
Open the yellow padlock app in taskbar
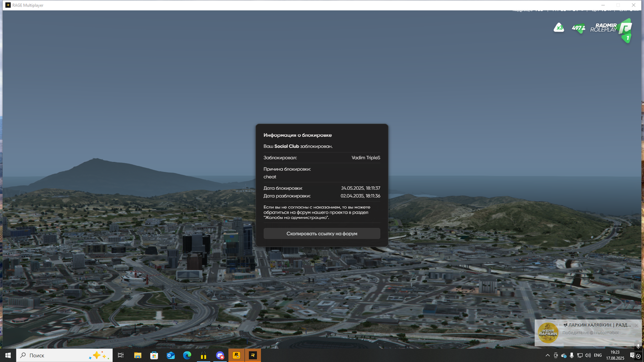click(203, 355)
